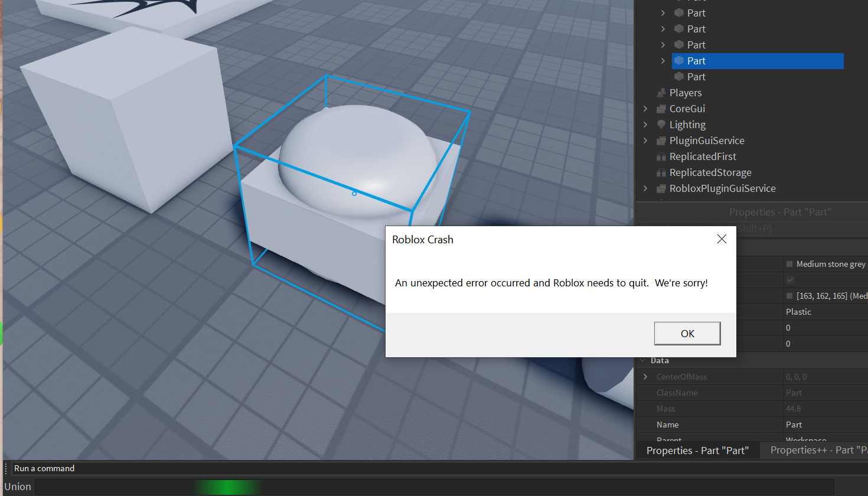Select the ReplicatedFirst service icon
The width and height of the screenshot is (868, 496).
(661, 156)
